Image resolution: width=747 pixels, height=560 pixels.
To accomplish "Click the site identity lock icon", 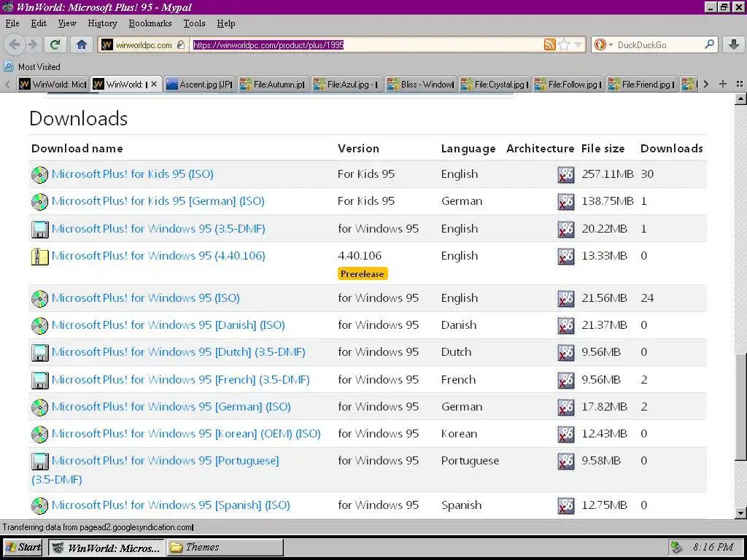I will tap(181, 44).
